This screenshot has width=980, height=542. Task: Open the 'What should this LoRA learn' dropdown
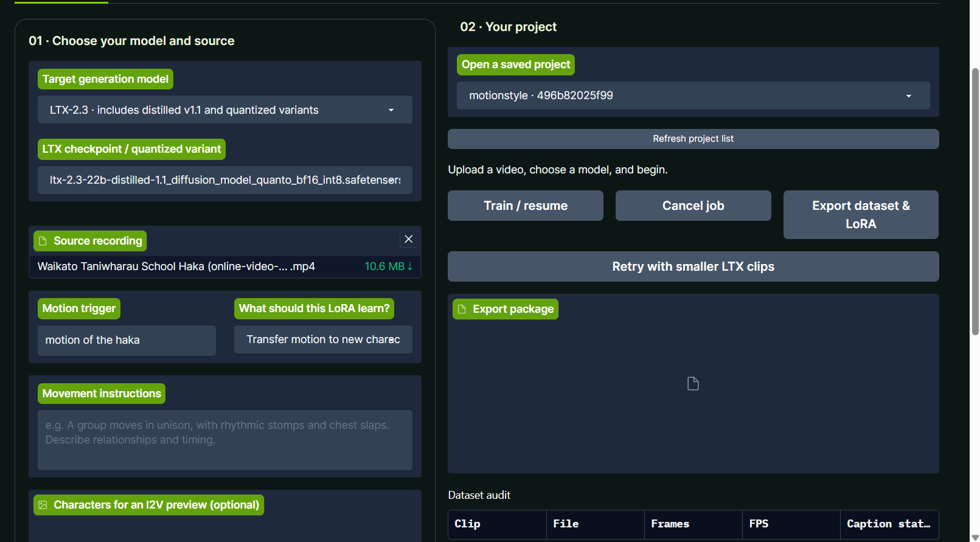(x=323, y=339)
